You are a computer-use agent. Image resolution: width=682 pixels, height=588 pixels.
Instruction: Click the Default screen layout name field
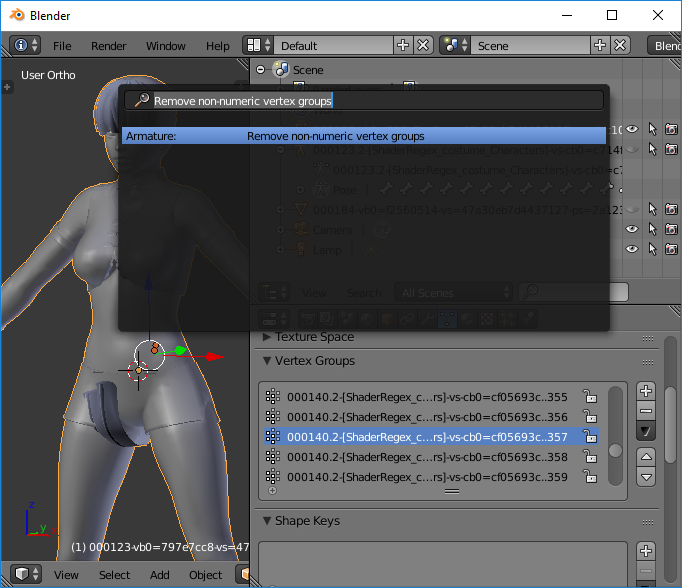coord(334,45)
